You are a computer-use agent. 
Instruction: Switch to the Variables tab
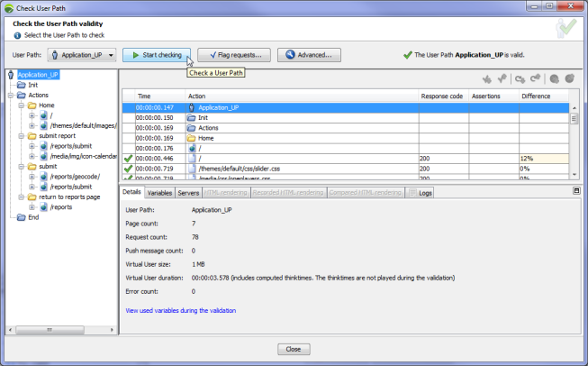159,192
